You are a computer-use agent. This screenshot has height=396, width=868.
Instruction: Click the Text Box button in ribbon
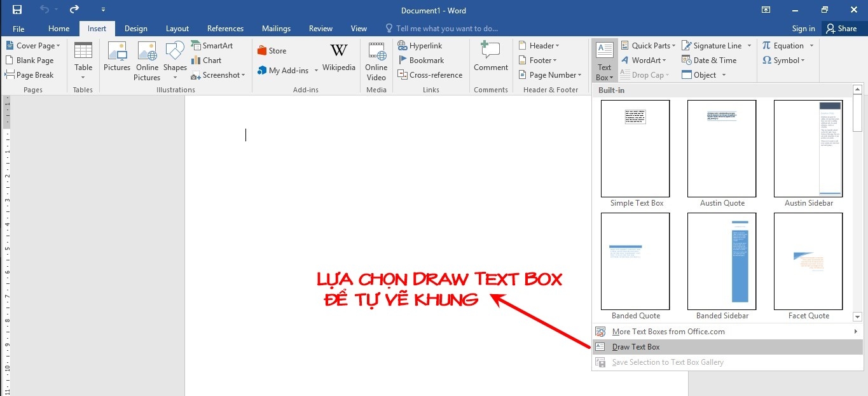(604, 61)
